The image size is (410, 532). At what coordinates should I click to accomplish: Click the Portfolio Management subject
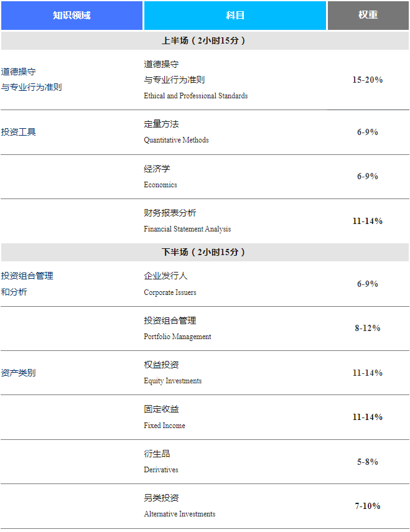pos(177,337)
